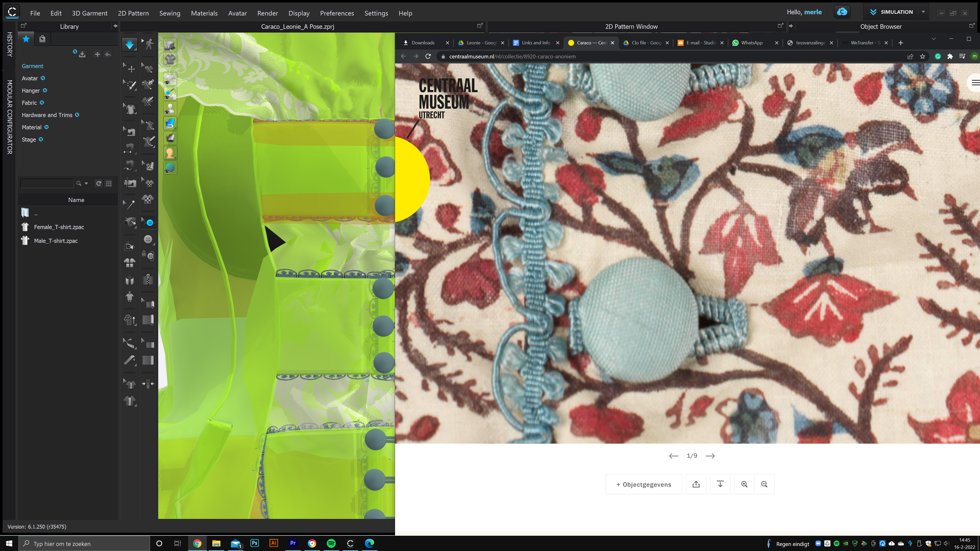The image size is (980, 551).
Task: Go to next museum image arrow
Action: [x=710, y=456]
